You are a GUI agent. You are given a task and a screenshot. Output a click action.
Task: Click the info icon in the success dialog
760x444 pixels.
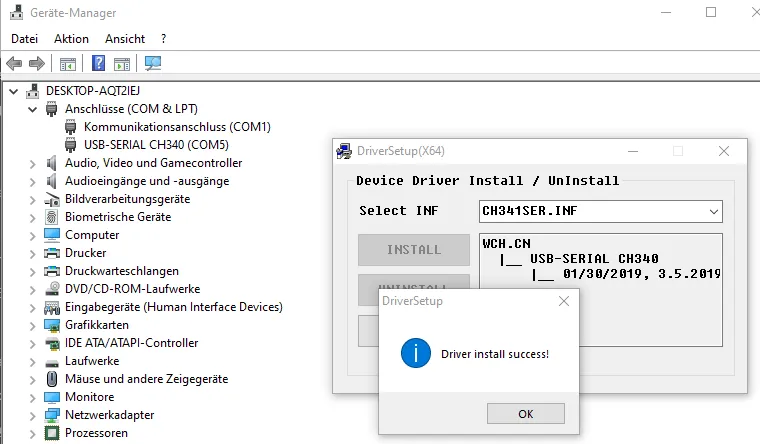pyautogui.click(x=414, y=354)
